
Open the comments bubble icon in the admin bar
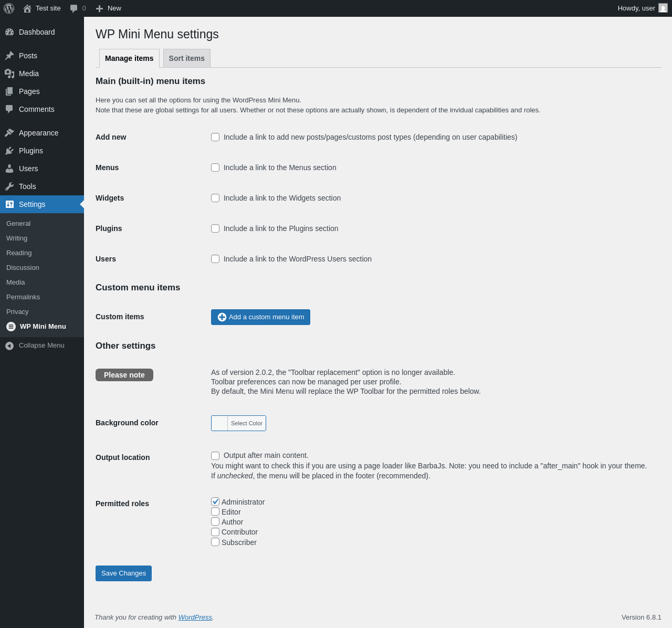click(x=74, y=8)
